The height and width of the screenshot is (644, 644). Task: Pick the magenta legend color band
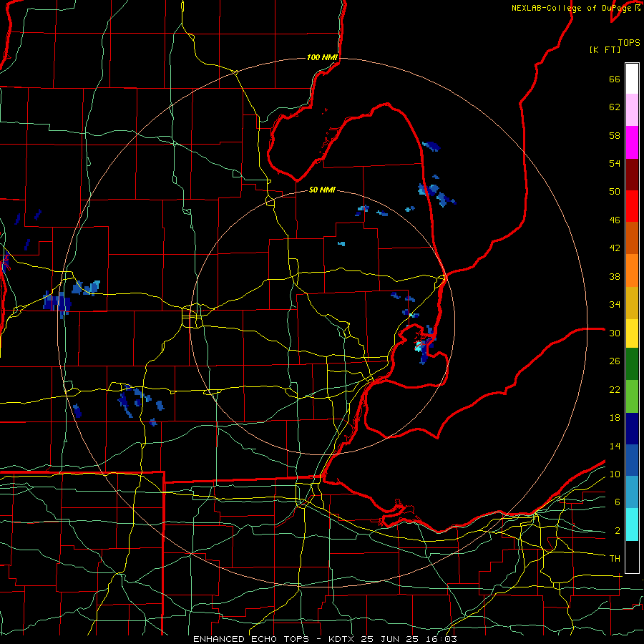point(632,142)
